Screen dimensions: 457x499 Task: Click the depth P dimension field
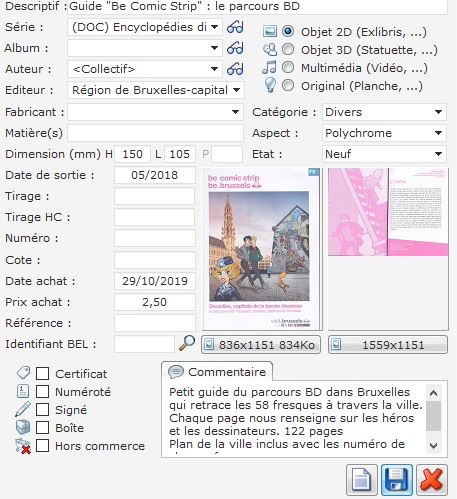click(x=227, y=154)
